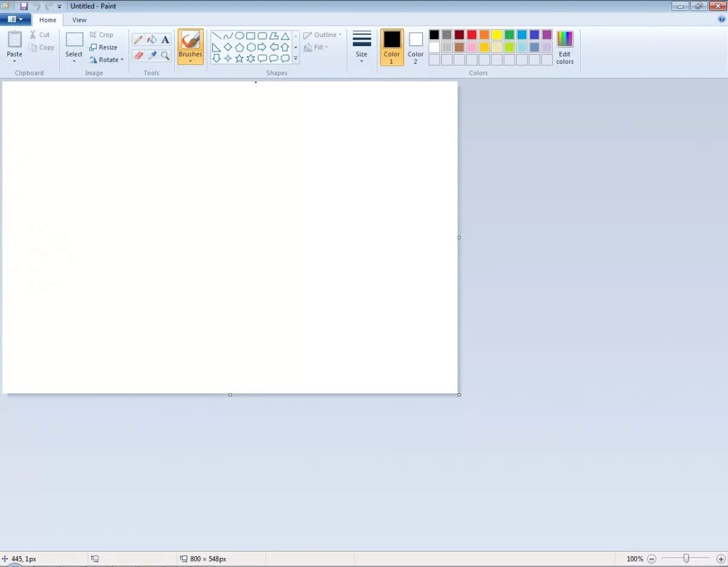Select the Color picker eyedropper tool
Image resolution: width=728 pixels, height=567 pixels.
[x=152, y=55]
